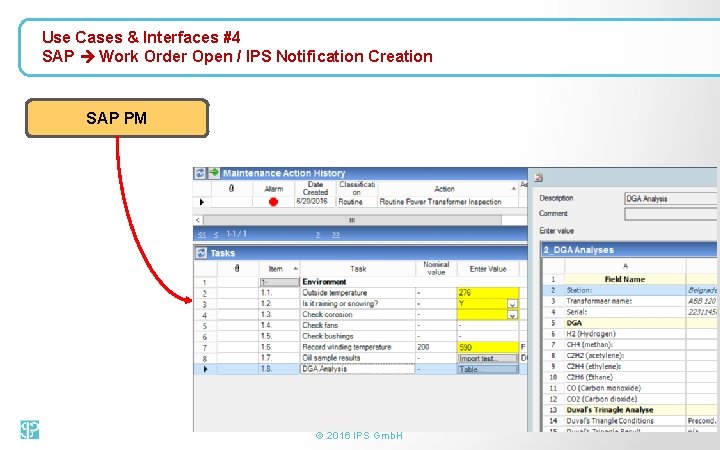Click the Outside temperature value cell '276'
Viewport: 720px width, 450px height.
[488, 292]
